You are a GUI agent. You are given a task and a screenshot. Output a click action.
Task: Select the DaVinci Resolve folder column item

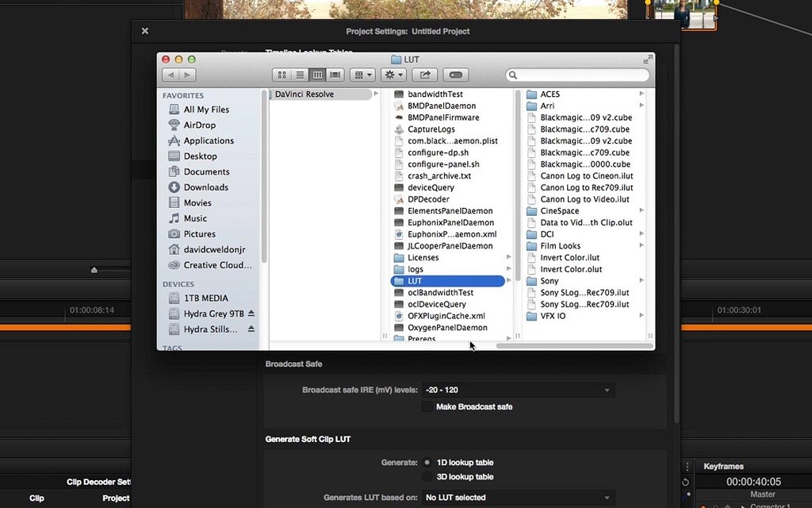pos(321,94)
